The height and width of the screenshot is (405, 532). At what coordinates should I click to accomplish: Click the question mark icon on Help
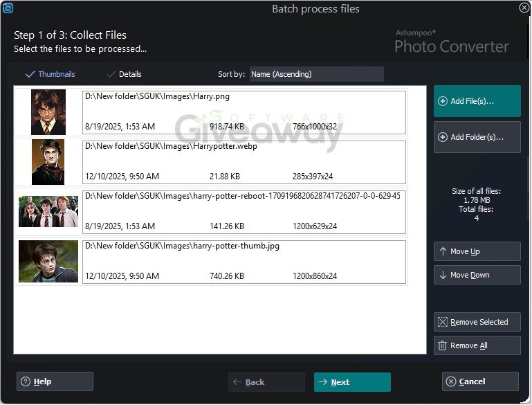pyautogui.click(x=26, y=381)
